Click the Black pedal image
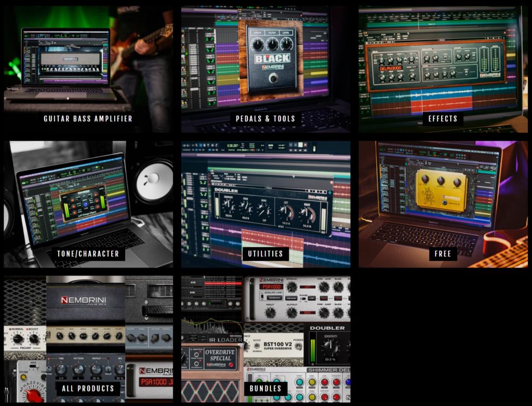 pos(272,57)
